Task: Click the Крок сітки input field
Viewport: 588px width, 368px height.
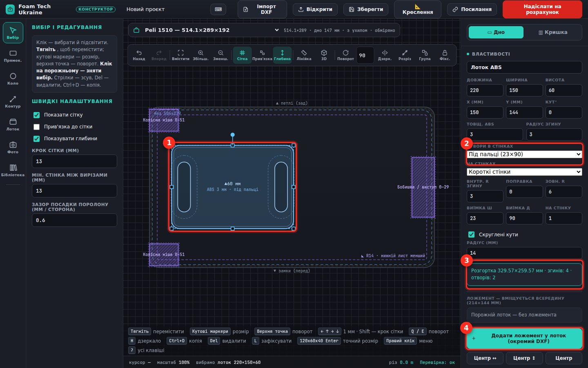Action: [x=74, y=162]
